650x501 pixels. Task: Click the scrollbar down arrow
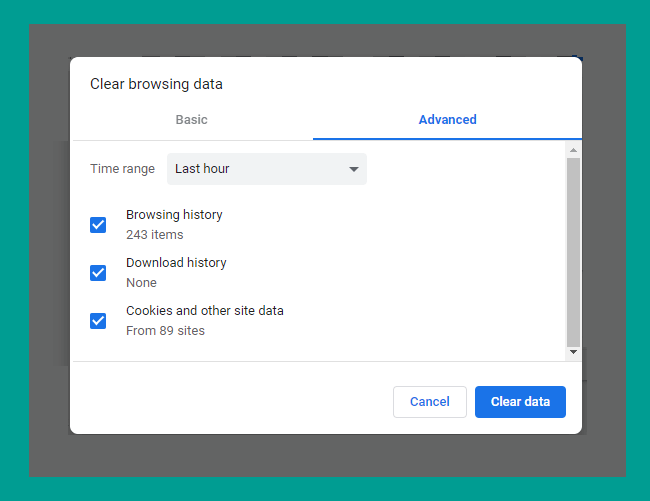[573, 352]
